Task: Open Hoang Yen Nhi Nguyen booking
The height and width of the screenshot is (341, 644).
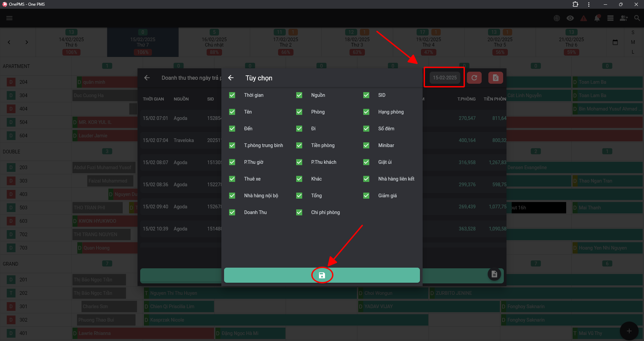Action: (607, 248)
